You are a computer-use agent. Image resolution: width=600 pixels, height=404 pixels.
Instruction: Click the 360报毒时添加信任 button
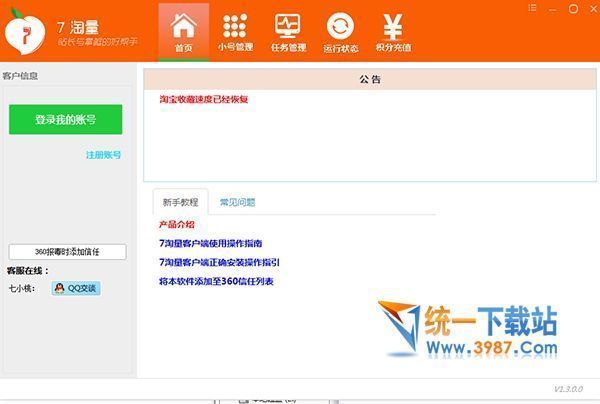pos(67,252)
